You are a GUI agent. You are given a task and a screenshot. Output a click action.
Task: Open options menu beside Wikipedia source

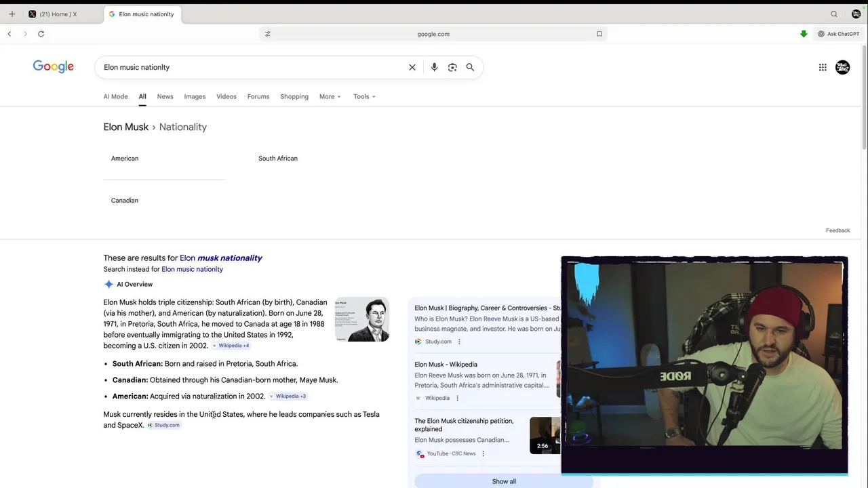[x=457, y=398]
